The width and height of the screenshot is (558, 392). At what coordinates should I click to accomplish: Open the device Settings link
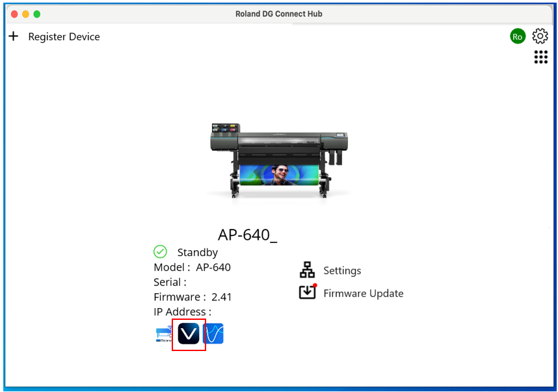(x=342, y=270)
